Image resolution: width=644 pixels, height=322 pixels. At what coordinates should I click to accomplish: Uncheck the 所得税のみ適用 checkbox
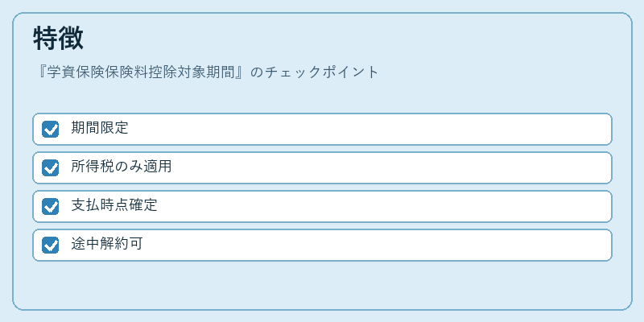(x=51, y=167)
